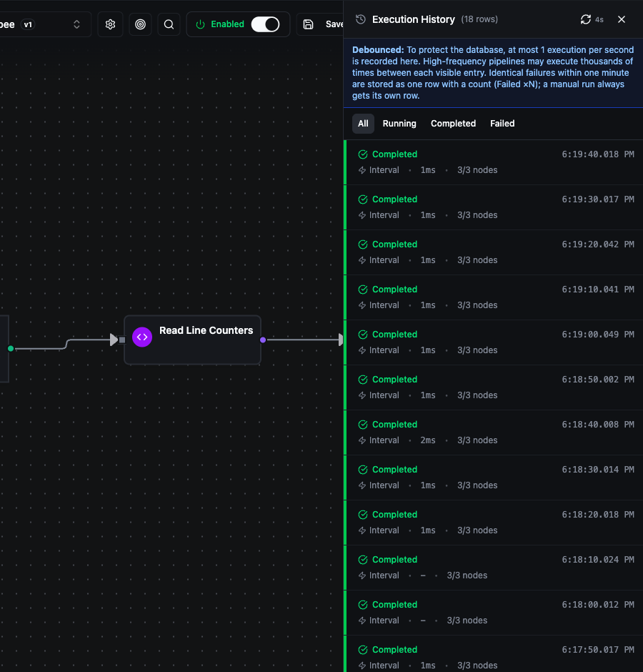Viewport: 643px width, 672px height.
Task: Open the pipeline version selector dropdown
Action: (45, 24)
